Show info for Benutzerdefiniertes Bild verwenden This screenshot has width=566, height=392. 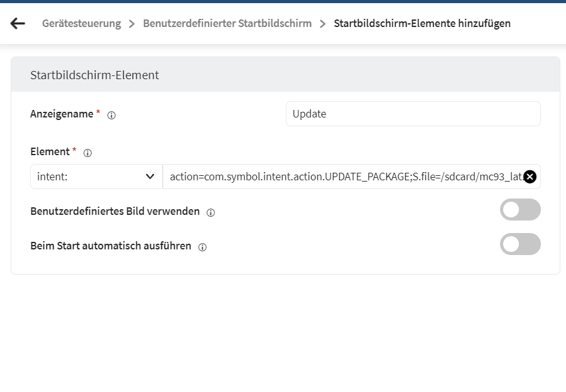coord(210,212)
